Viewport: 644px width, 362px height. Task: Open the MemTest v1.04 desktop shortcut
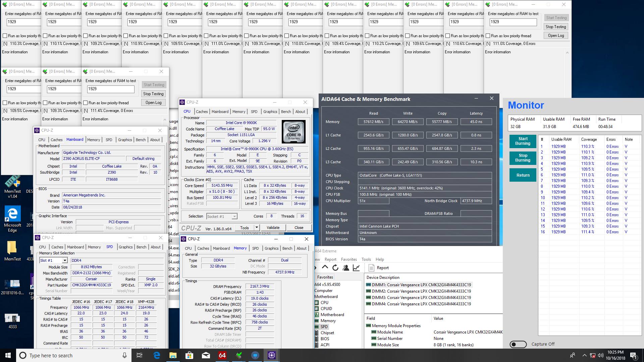(x=12, y=187)
